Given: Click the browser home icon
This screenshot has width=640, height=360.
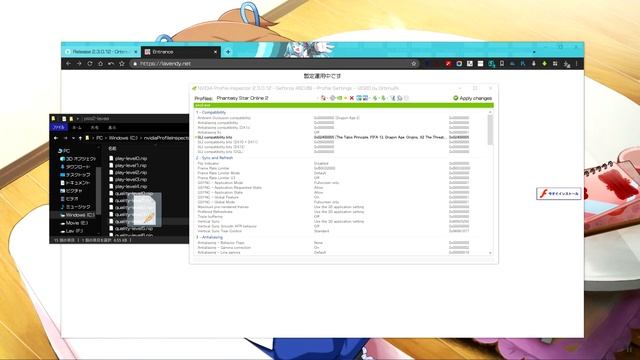Looking at the screenshot, I should [100, 64].
